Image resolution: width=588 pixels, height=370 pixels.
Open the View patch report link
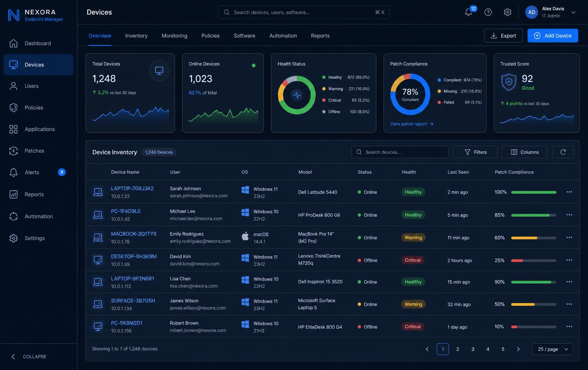(x=412, y=124)
